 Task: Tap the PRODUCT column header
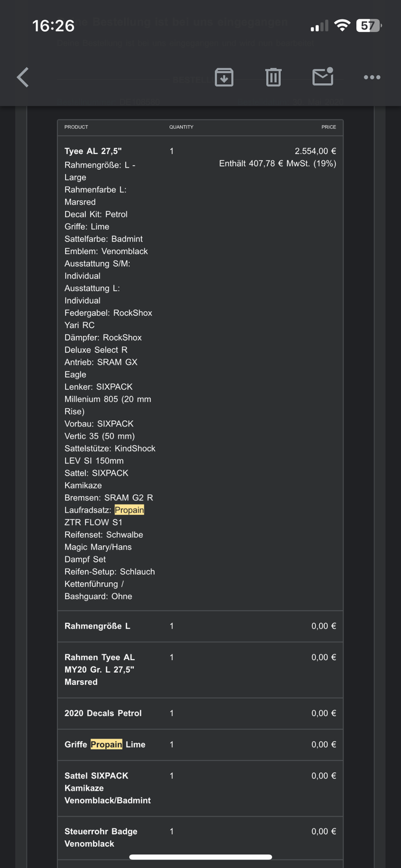(x=76, y=127)
